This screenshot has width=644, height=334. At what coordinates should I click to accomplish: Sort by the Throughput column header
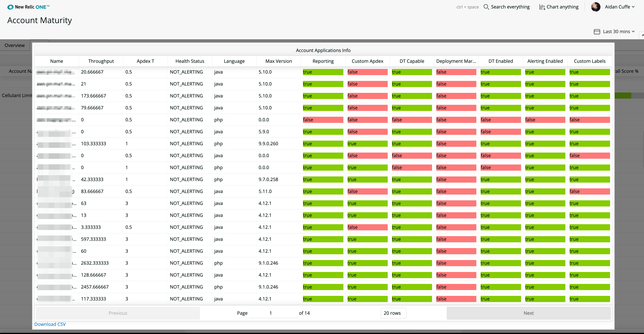click(x=101, y=61)
